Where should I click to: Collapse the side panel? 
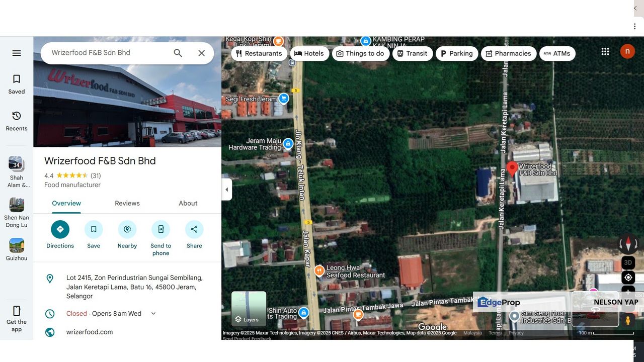point(227,190)
